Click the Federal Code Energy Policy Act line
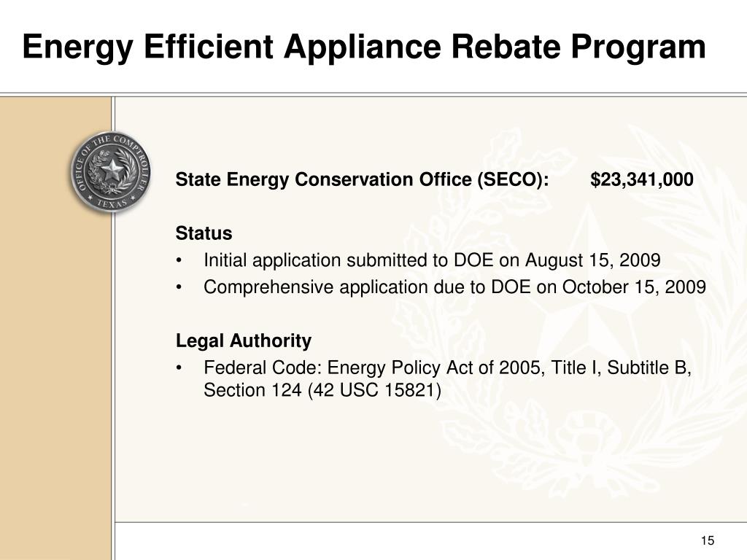Viewport: 747px width, 560px height. tap(447, 368)
